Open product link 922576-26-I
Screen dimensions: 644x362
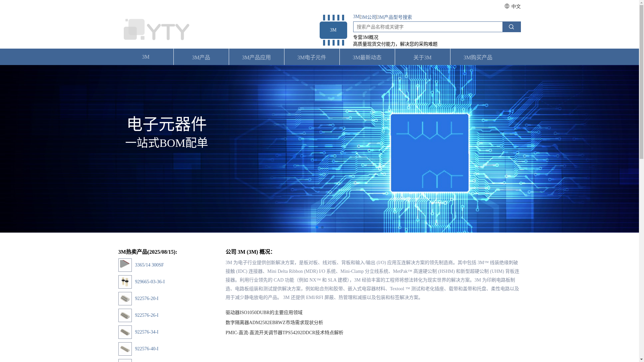[x=147, y=315]
